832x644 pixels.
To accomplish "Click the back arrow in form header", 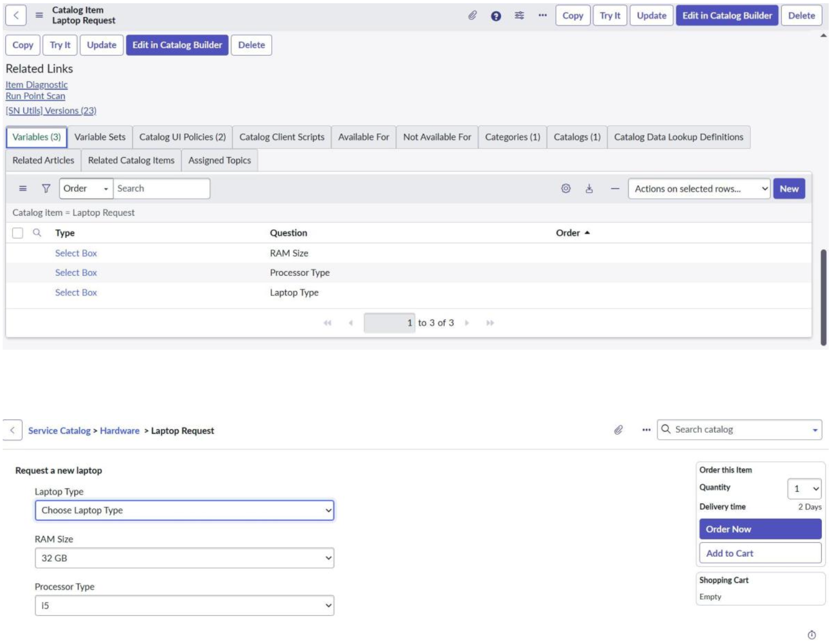I will coord(16,15).
